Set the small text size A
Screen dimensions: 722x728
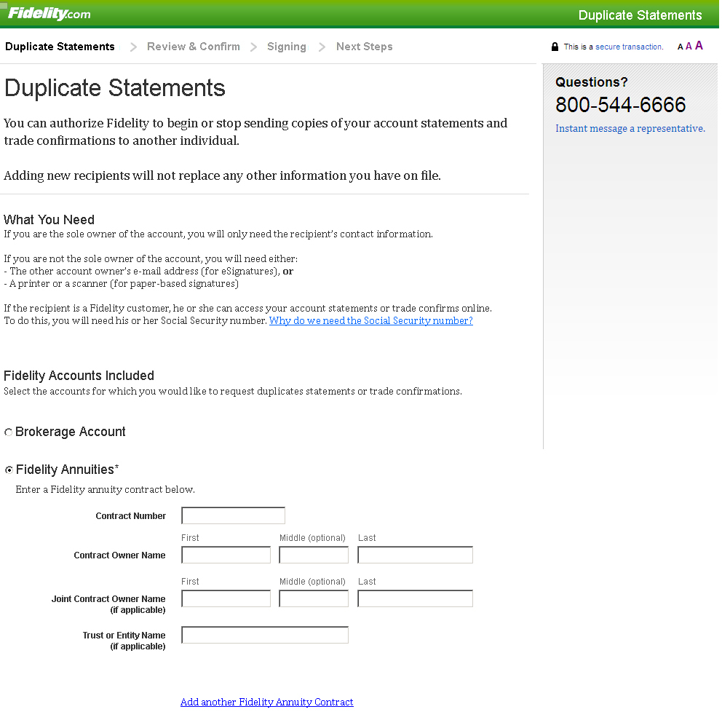[681, 47]
